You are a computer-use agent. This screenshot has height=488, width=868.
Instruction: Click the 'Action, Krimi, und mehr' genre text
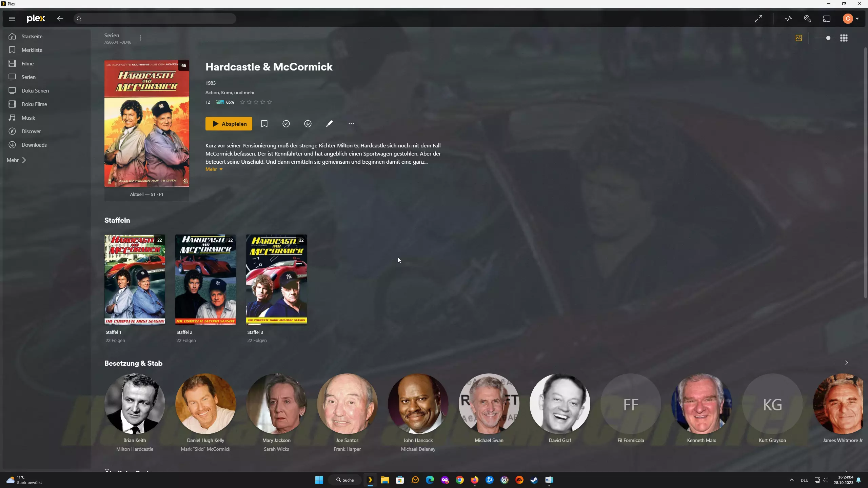[x=230, y=93]
